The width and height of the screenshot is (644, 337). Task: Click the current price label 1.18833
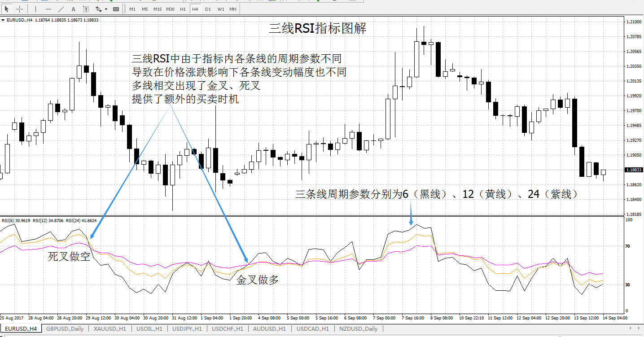pos(634,170)
